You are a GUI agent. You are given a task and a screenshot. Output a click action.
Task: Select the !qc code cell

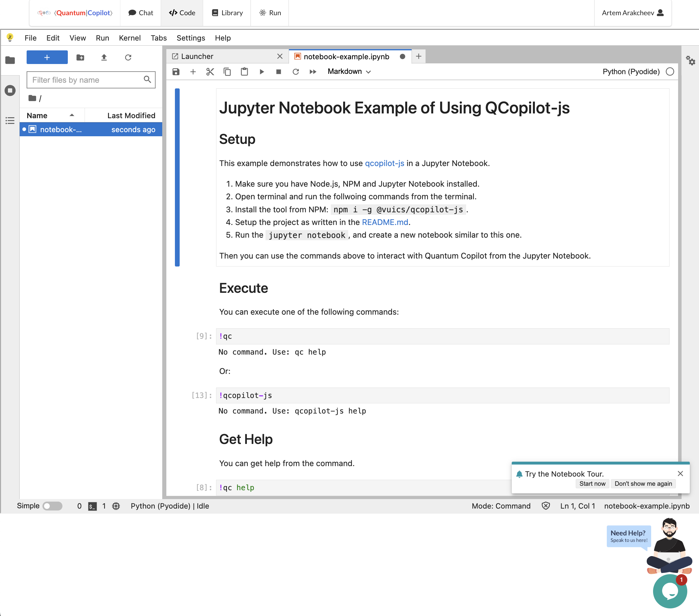click(443, 336)
